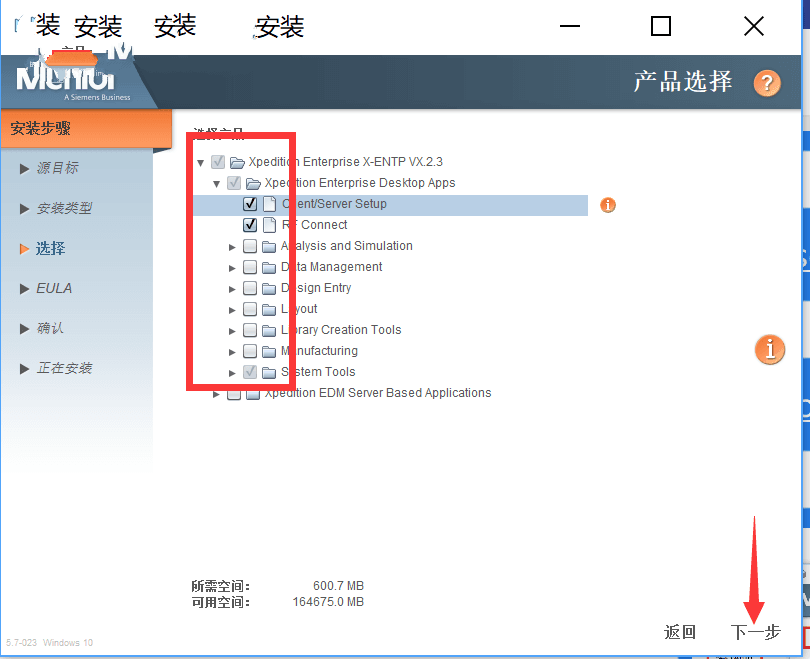Expand the Analysis and Simulation node
The height and width of the screenshot is (659, 810).
point(232,247)
